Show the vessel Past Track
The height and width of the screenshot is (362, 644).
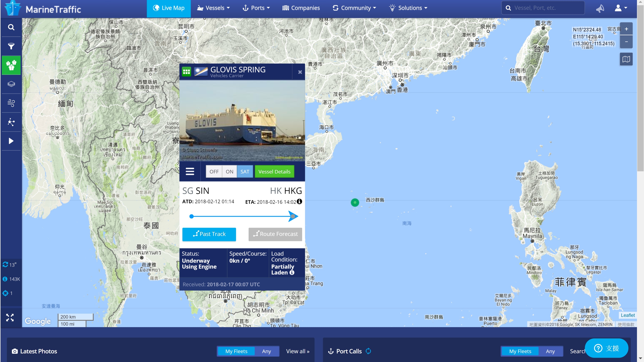209,234
